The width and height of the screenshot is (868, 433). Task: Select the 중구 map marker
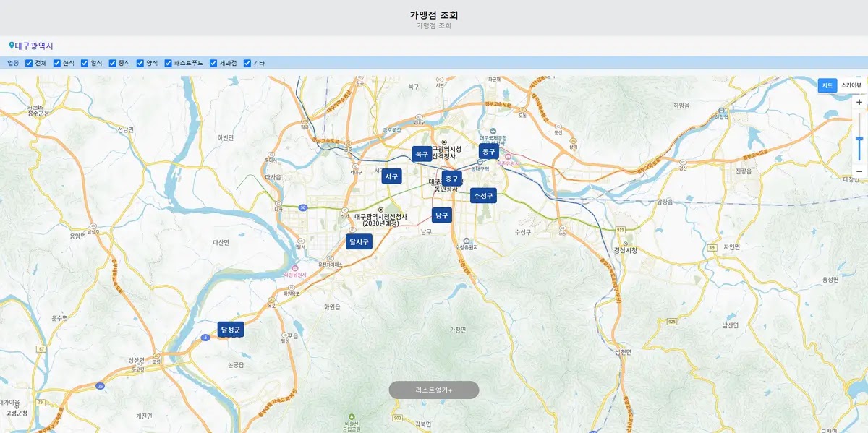(x=452, y=179)
